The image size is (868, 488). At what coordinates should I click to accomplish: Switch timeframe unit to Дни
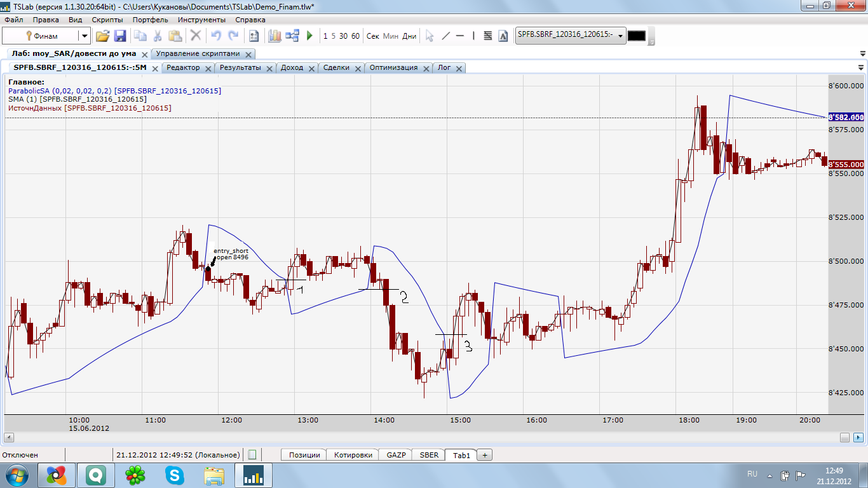click(x=409, y=36)
